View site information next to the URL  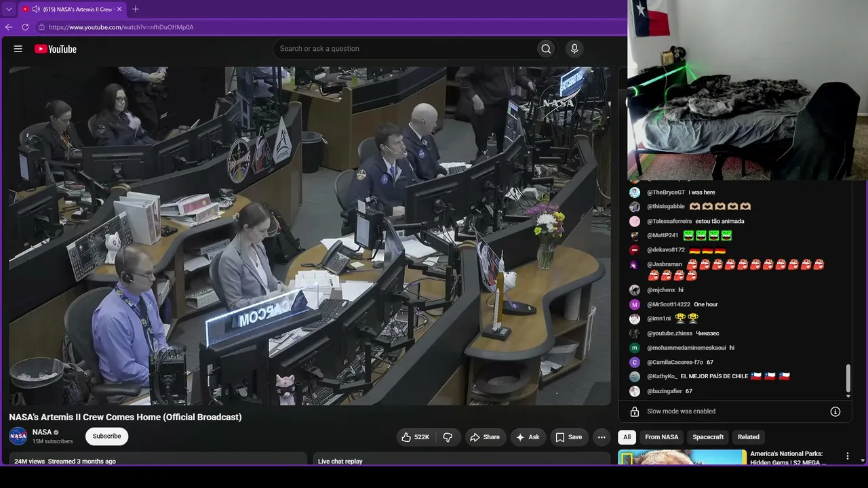(41, 27)
